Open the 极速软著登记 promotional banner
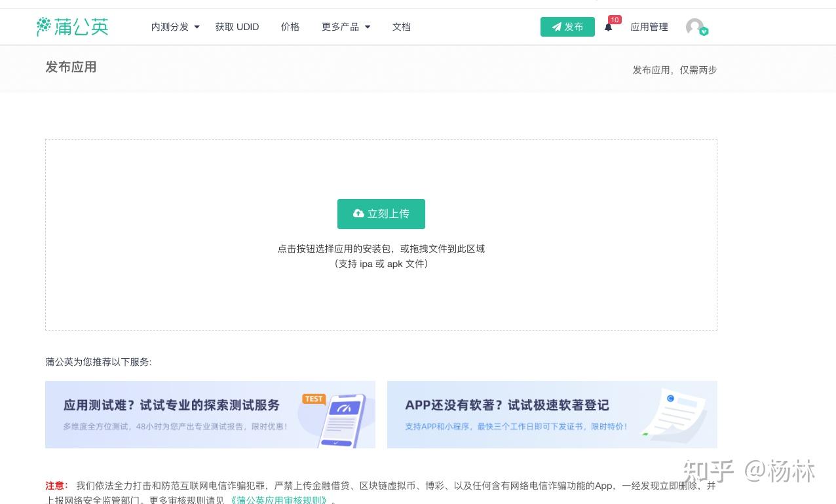This screenshot has height=504, width=836. click(x=552, y=414)
